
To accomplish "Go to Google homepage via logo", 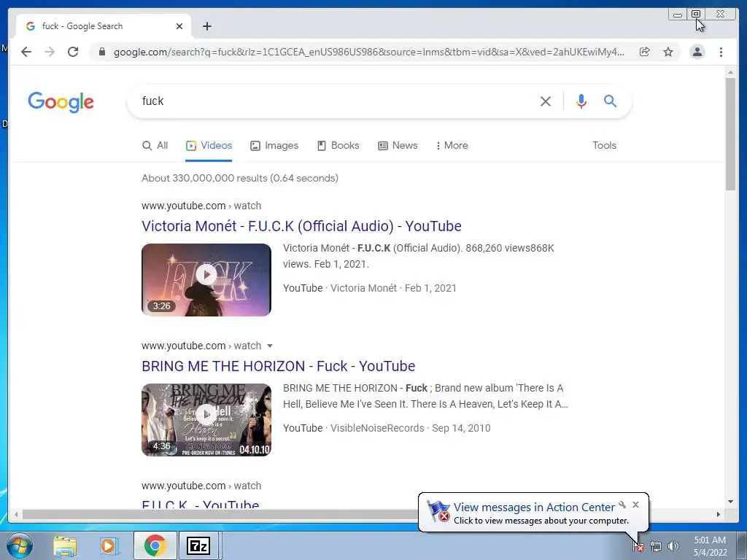I will 61,102.
